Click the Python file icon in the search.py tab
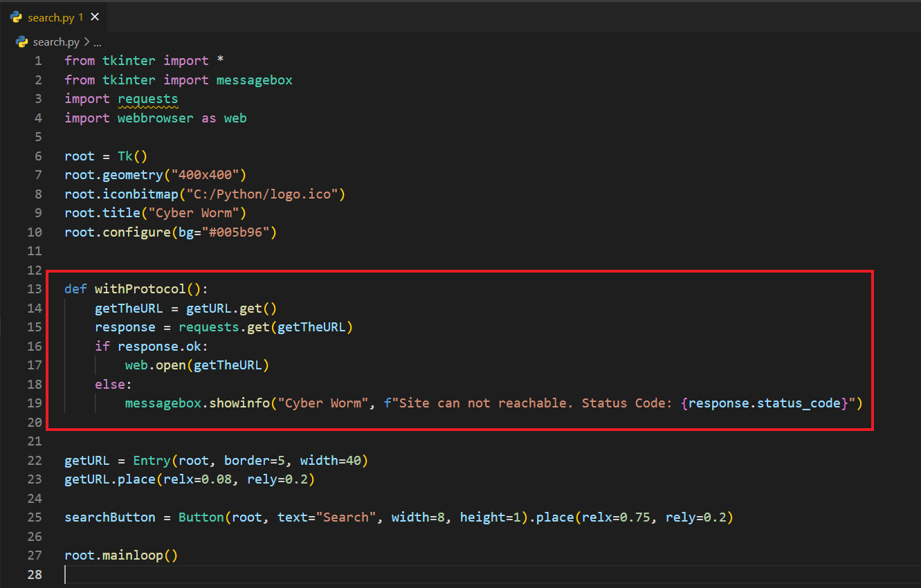Screen dimensions: 921x588 tap(17, 17)
